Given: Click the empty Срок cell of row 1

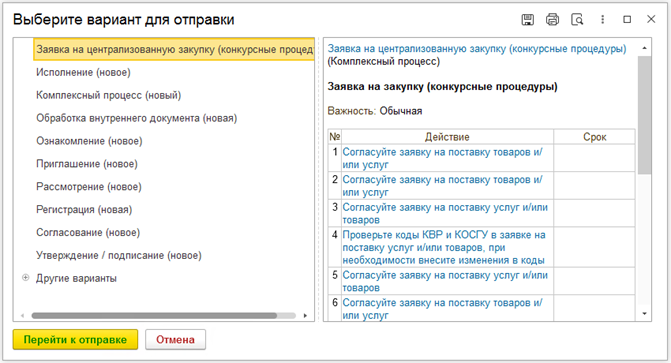Looking at the screenshot, I should click(x=594, y=158).
